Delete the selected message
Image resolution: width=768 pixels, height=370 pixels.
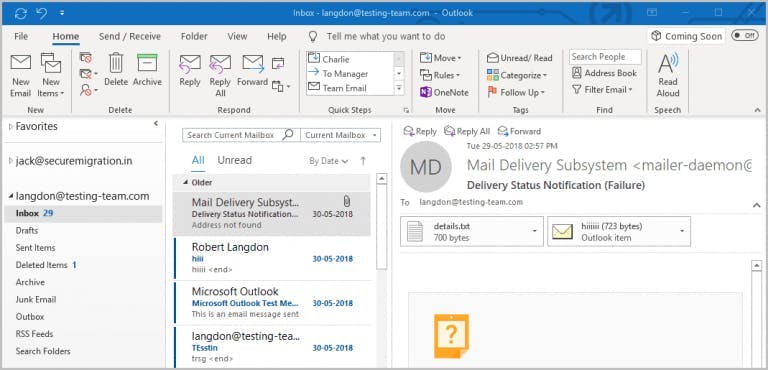point(116,70)
